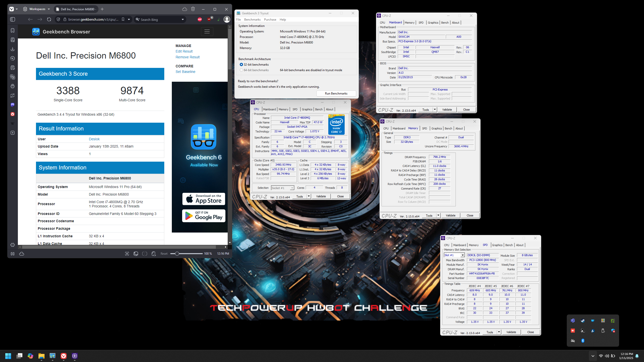
Task: Open the Socket #1 selection combo box
Action: coord(283,188)
